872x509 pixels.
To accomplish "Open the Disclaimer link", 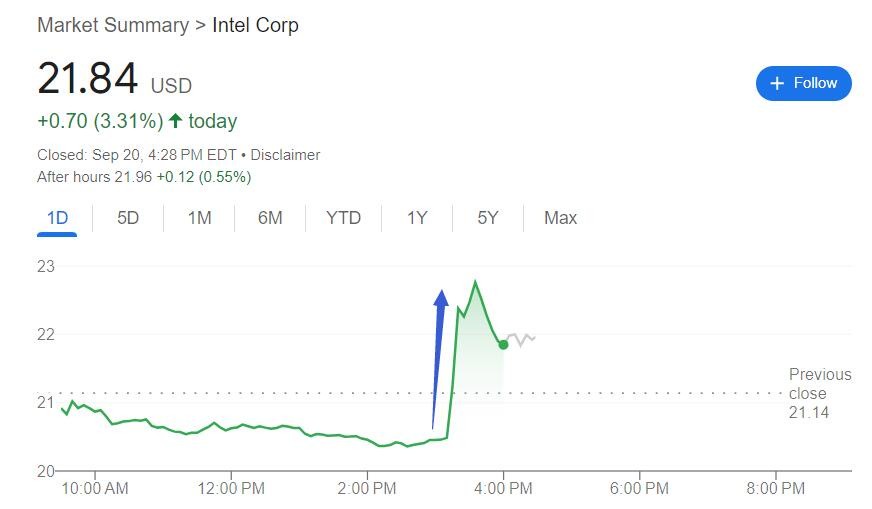I will point(285,155).
